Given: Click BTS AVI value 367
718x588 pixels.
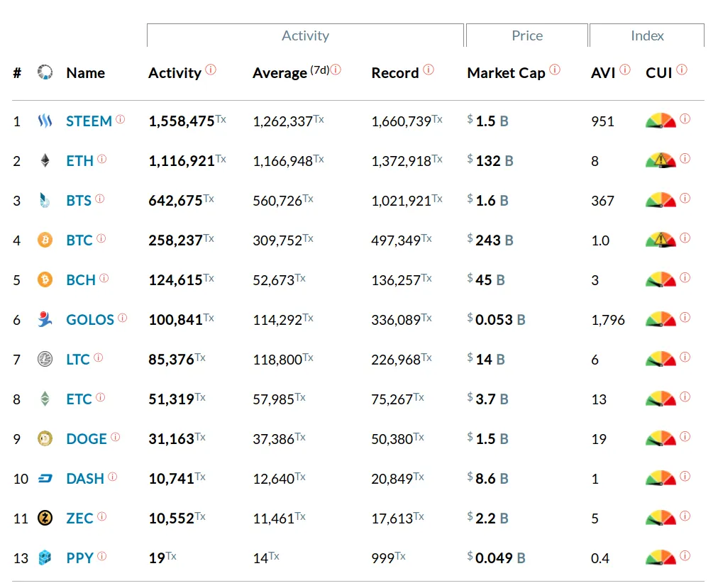Looking at the screenshot, I should coord(602,201).
